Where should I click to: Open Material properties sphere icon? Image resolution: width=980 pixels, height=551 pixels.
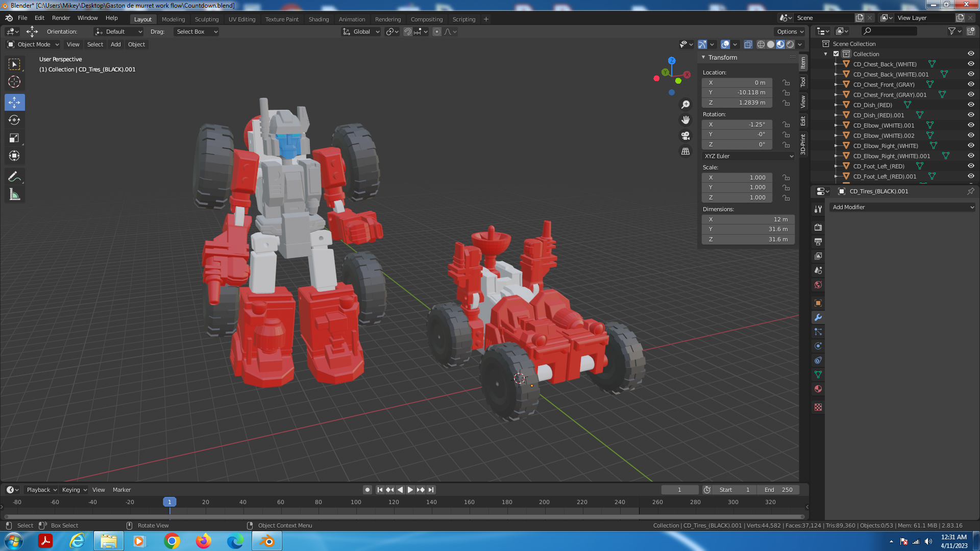click(x=818, y=389)
